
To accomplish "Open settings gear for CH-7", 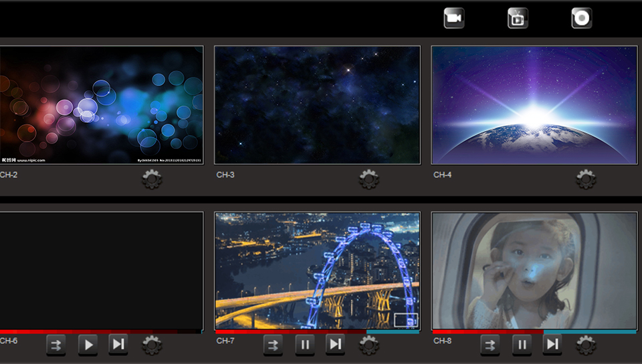I will pyautogui.click(x=368, y=345).
